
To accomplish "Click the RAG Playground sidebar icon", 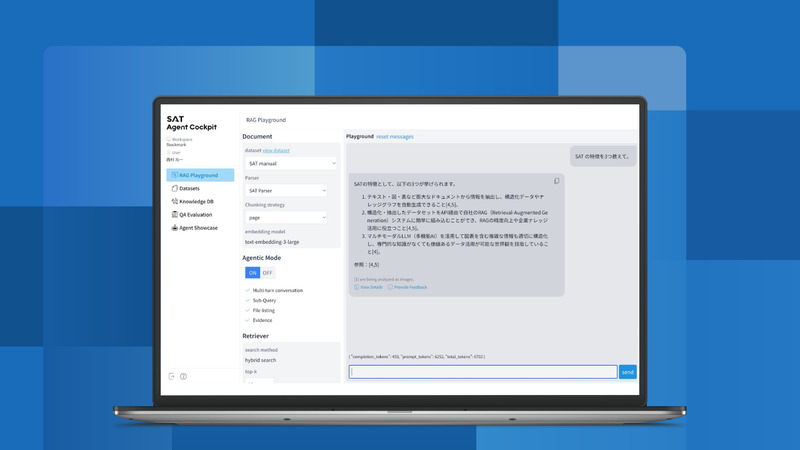I will 174,175.
